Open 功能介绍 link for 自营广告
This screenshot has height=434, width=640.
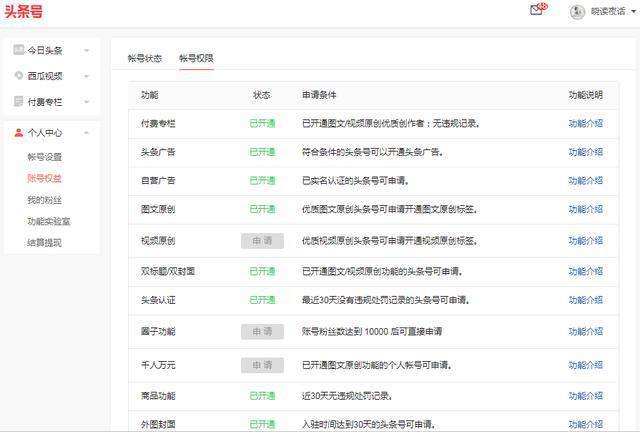tap(586, 180)
